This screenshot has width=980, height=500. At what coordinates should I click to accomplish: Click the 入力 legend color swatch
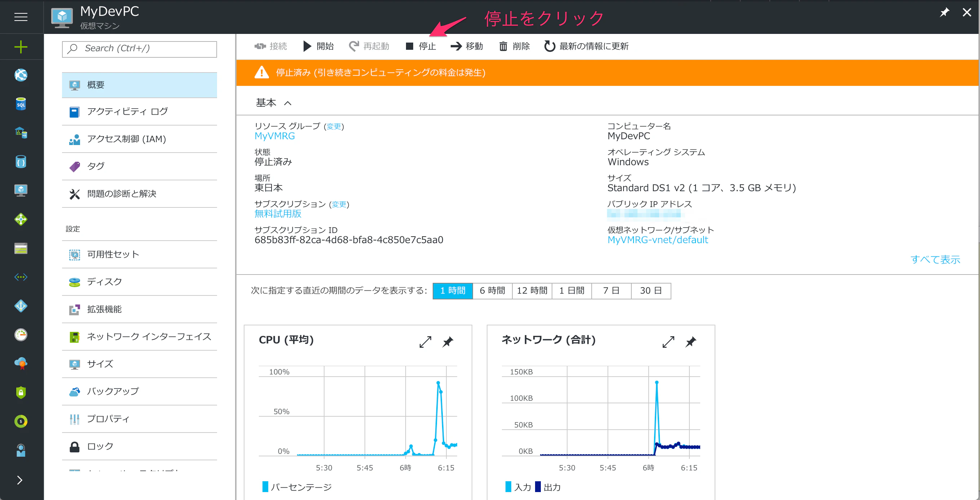508,487
